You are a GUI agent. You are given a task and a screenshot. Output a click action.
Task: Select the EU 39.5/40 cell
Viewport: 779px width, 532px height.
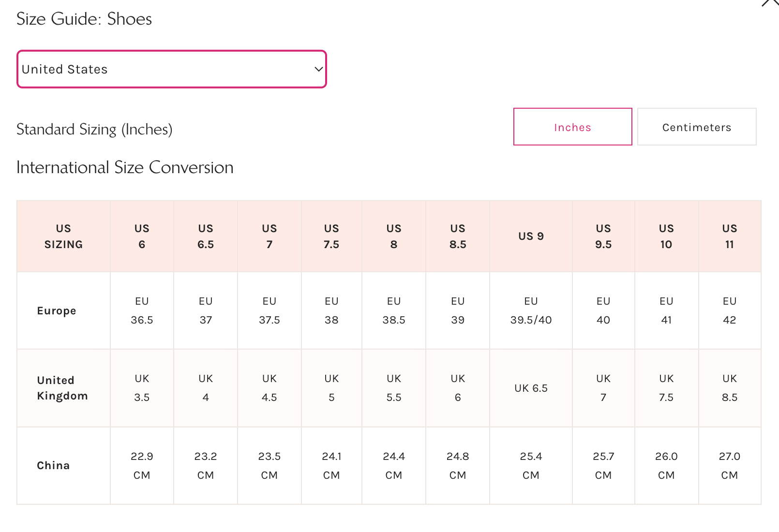click(x=531, y=310)
